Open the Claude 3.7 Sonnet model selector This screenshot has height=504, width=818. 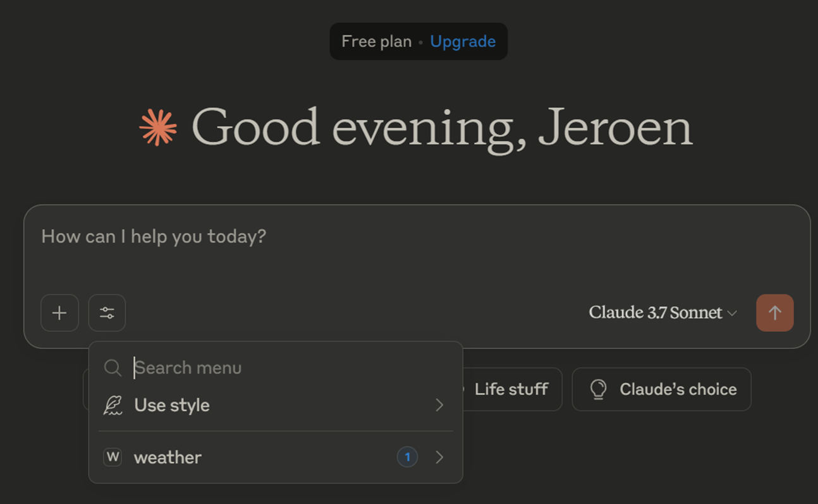click(x=662, y=313)
